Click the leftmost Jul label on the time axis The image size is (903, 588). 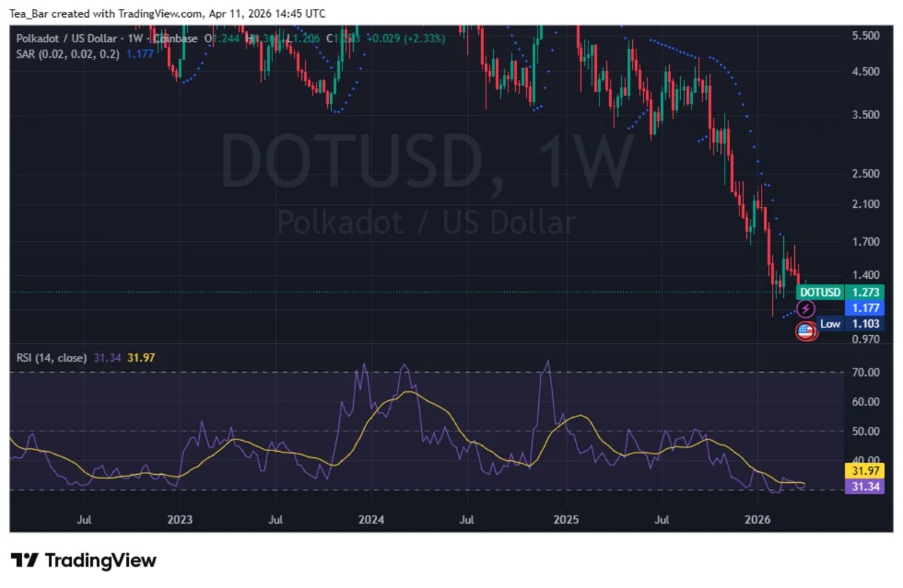pos(84,520)
